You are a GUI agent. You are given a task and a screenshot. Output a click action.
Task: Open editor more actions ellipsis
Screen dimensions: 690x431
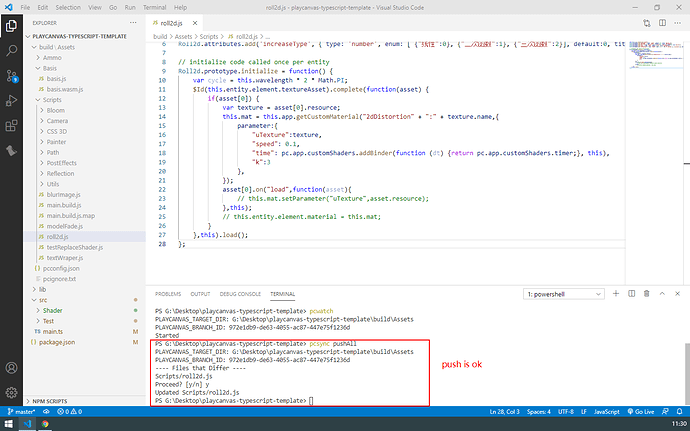[678, 23]
